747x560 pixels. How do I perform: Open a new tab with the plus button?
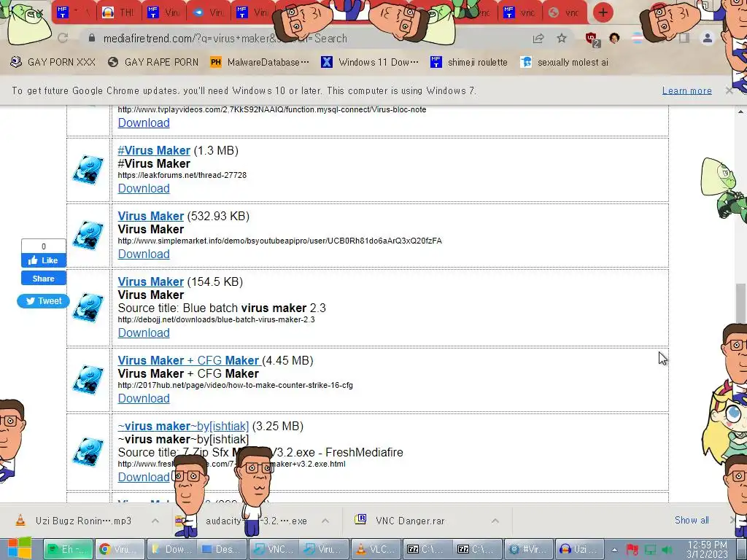click(x=603, y=12)
